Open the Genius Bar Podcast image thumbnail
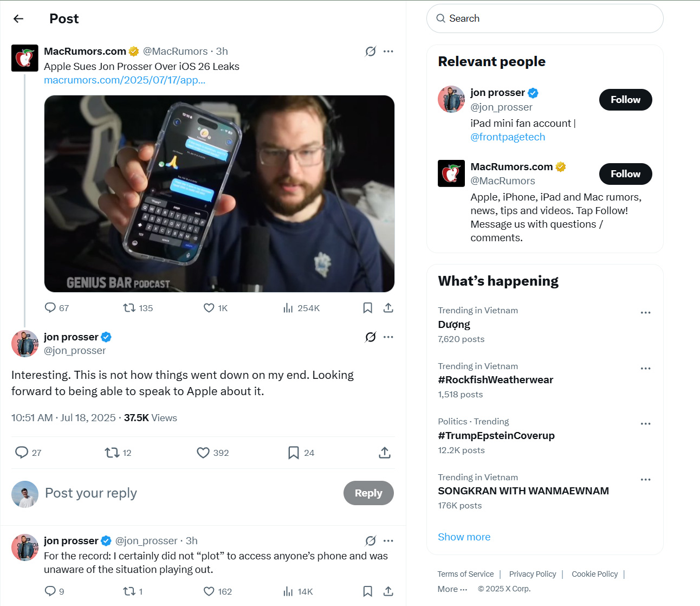This screenshot has height=606, width=700. tap(219, 194)
